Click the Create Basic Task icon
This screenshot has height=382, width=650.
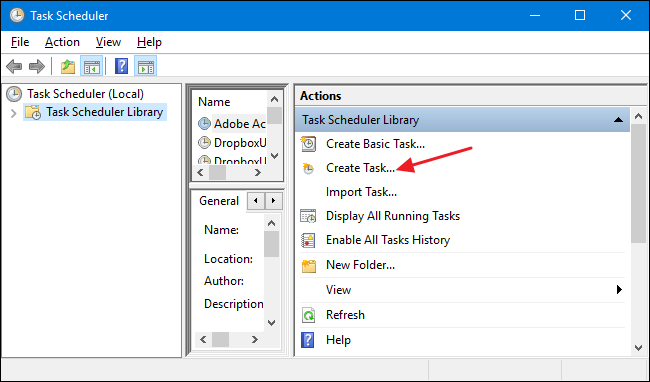coord(308,144)
